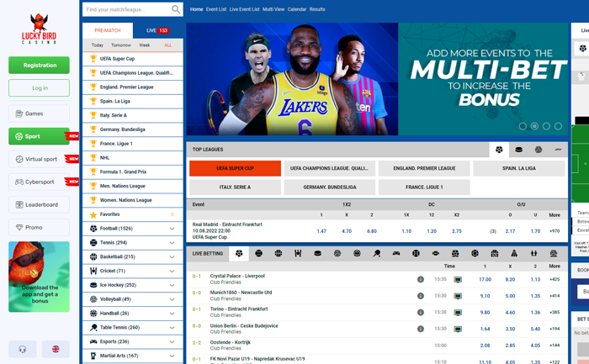Screen dimensions: 589x364
Task: Pick odds 1.47 for Real Madrid win
Action: click(321, 231)
